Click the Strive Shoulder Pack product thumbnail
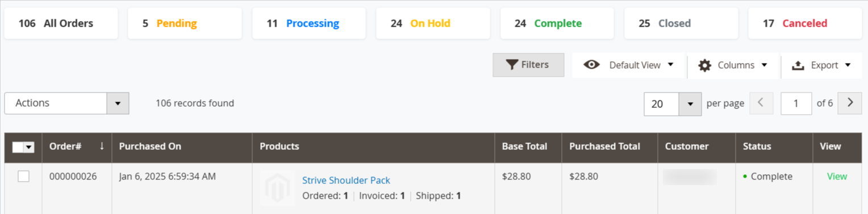This screenshot has height=214, width=868. pos(277,187)
